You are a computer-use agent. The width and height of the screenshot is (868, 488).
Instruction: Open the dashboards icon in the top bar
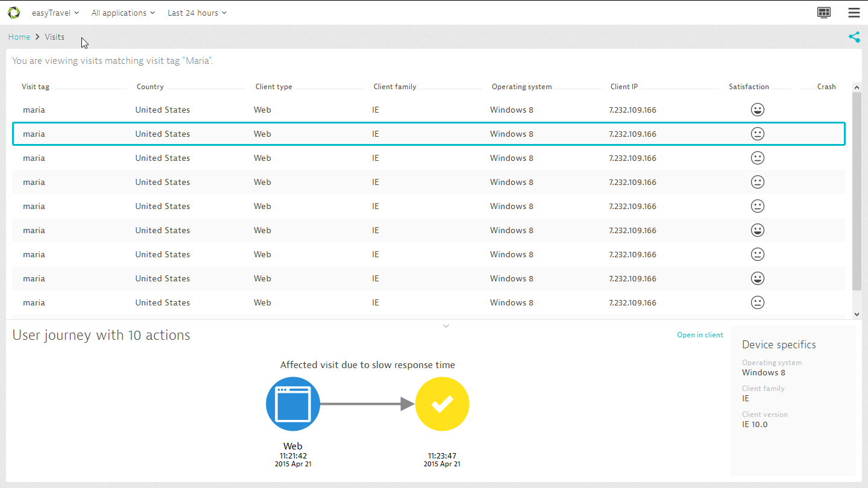pos(823,13)
